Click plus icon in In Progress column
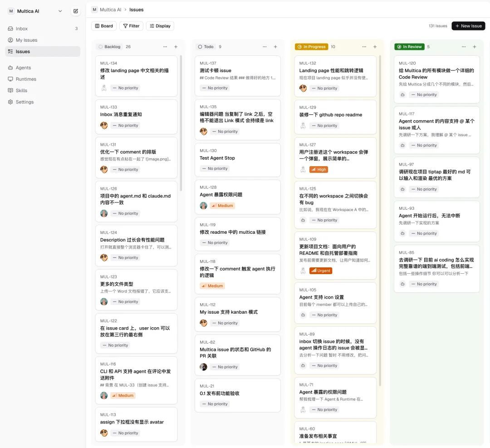This screenshot has height=448, width=490. click(x=375, y=47)
